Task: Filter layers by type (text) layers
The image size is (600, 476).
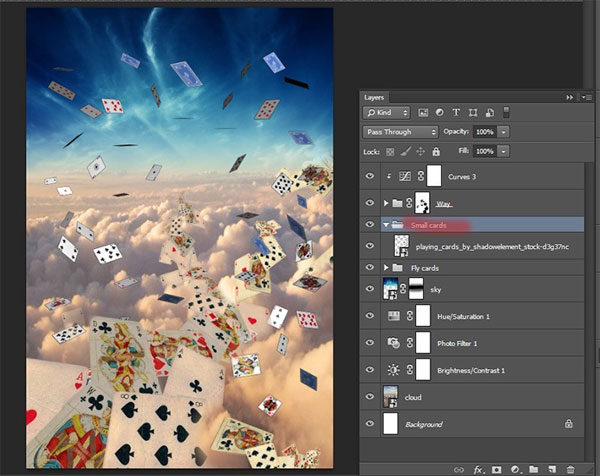Action: coord(457,114)
